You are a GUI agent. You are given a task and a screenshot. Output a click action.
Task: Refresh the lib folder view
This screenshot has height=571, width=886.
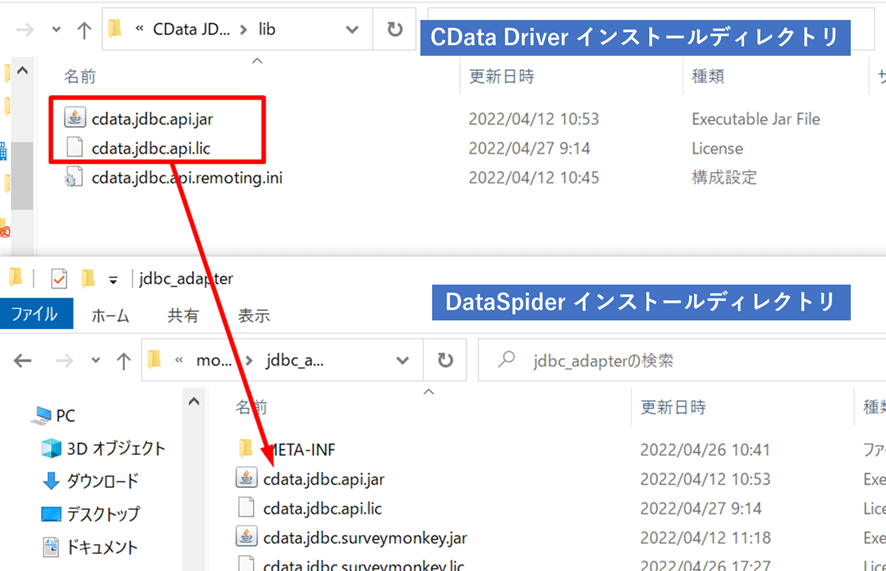394,29
